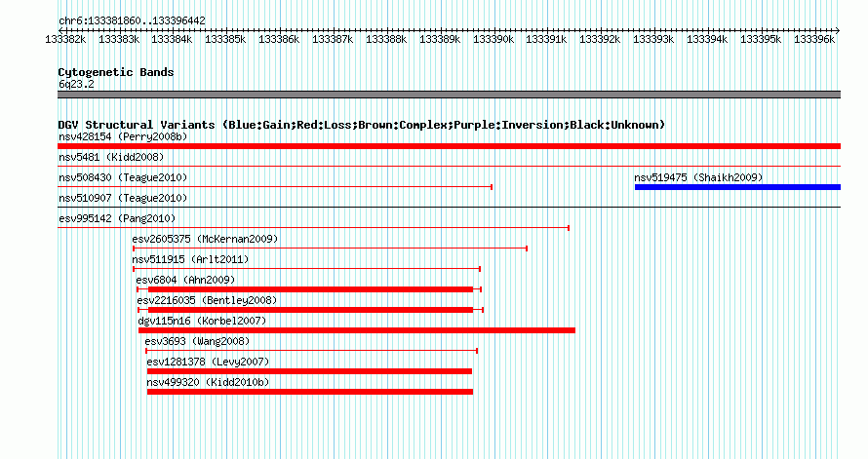Open esv2605375 (McKernan2009) variant

coord(205,239)
